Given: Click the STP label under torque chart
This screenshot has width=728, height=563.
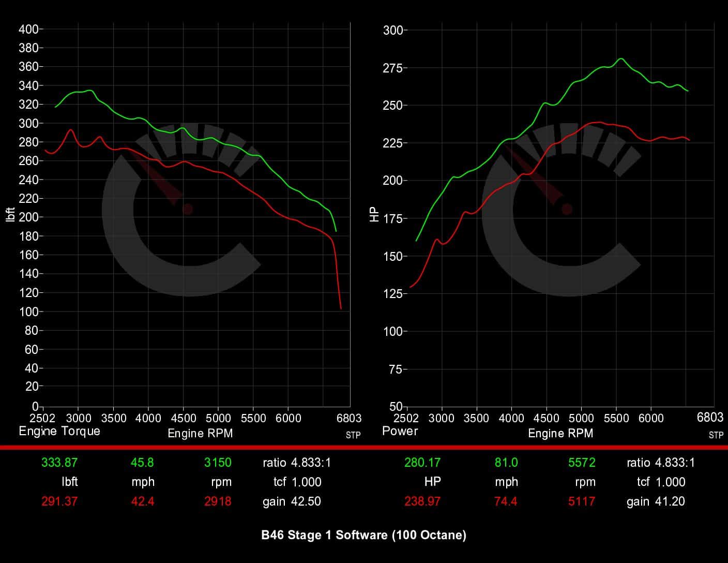Looking at the screenshot, I should tap(353, 435).
